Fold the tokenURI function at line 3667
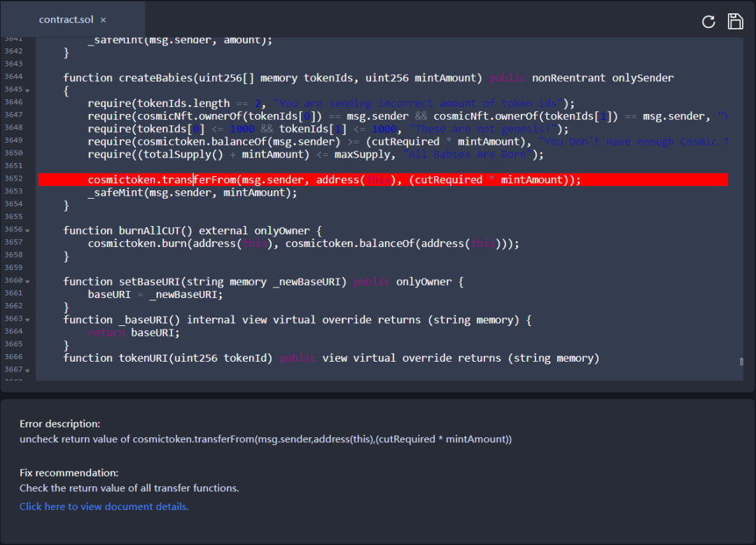The height and width of the screenshot is (545, 756). [27, 370]
